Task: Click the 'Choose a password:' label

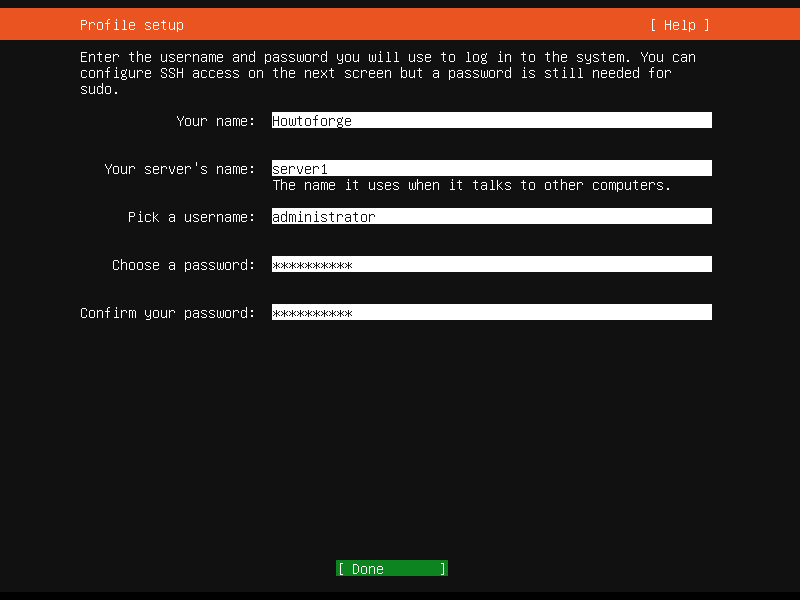Action: [183, 265]
